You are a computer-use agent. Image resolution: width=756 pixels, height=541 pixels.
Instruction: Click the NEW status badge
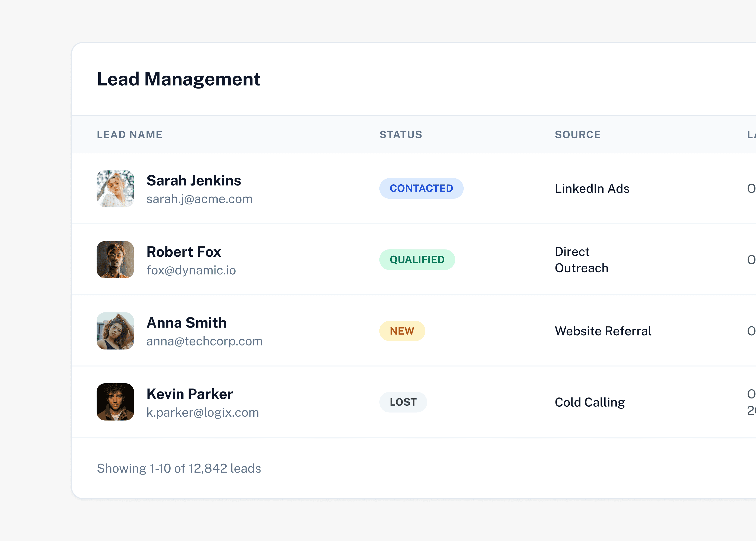tap(402, 331)
